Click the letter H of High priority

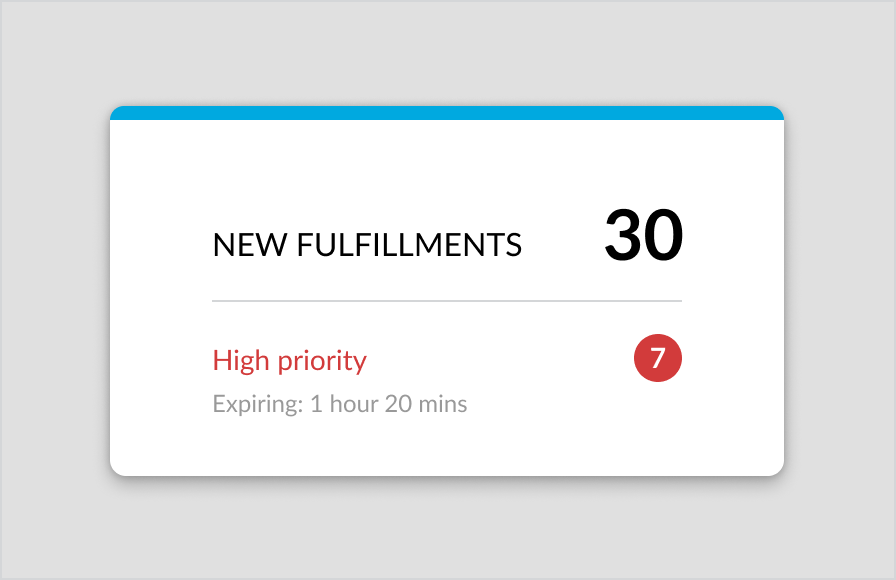coord(222,360)
